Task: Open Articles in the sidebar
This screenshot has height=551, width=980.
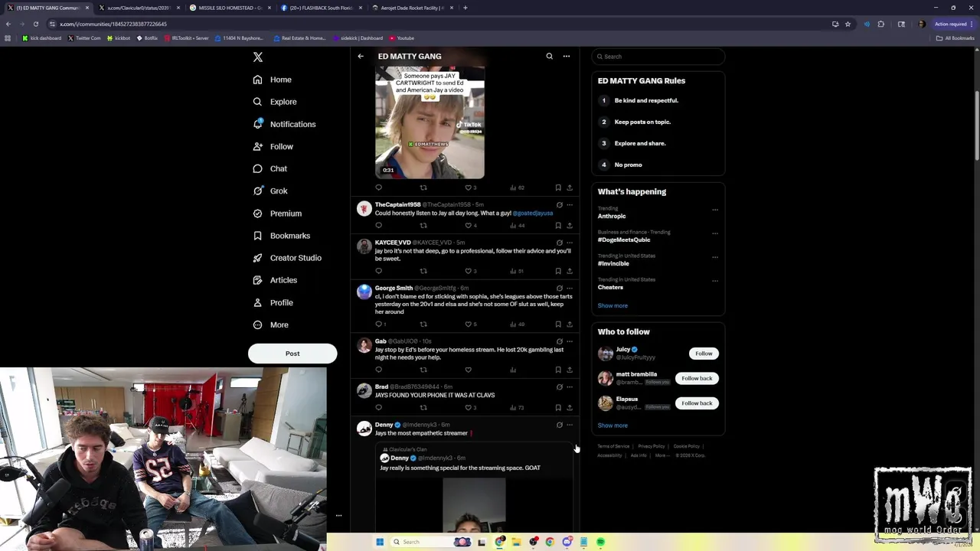Action: coord(274,280)
